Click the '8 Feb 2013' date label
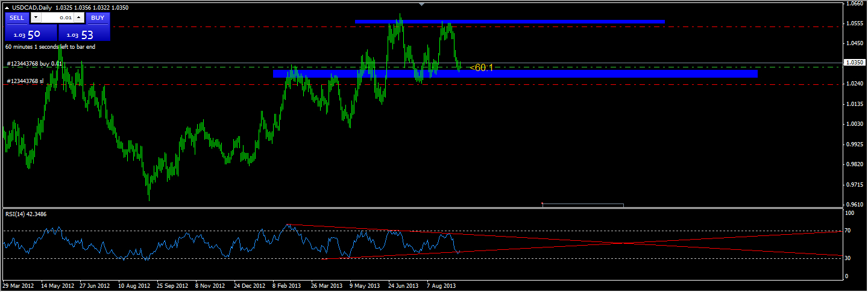The image size is (868, 292). tap(287, 285)
